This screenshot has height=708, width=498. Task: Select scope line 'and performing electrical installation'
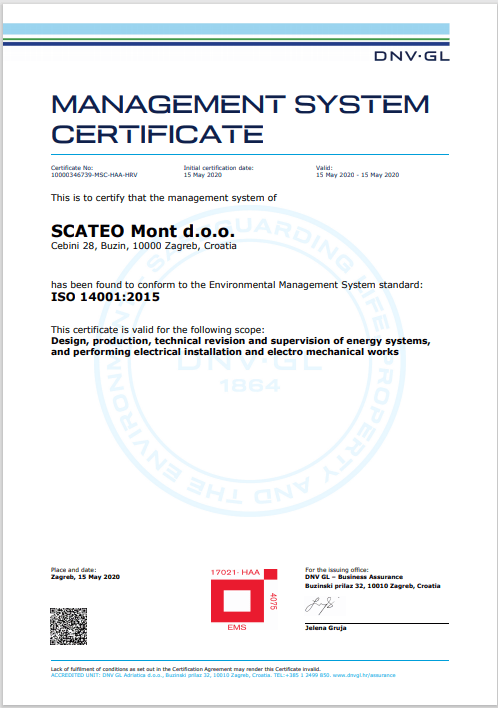point(225,352)
